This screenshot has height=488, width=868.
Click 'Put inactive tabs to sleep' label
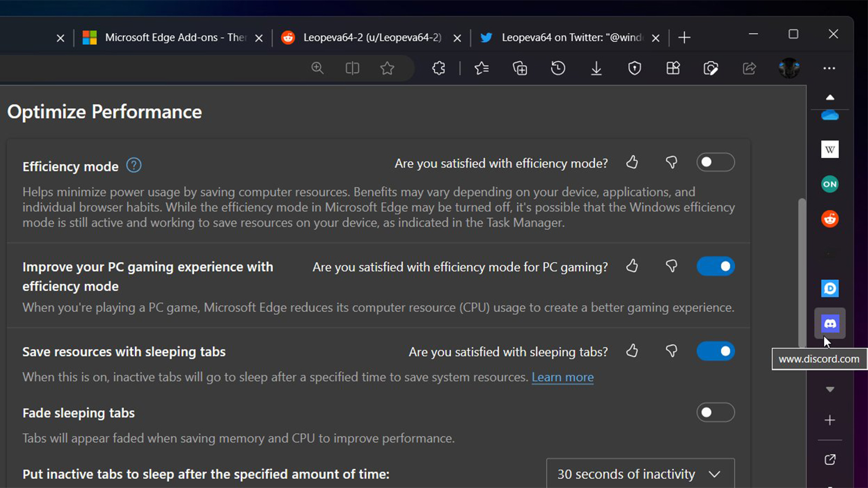(206, 474)
